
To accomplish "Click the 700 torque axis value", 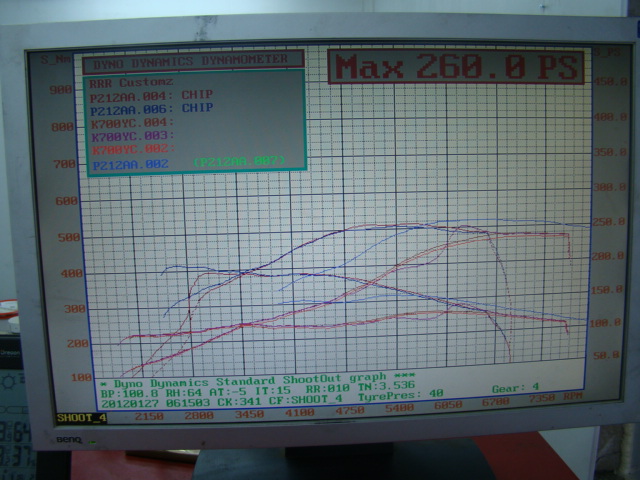I will (64, 164).
